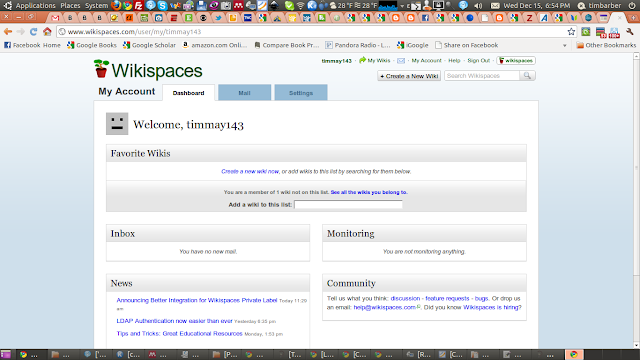Open the feature requests link
The width and height of the screenshot is (640, 360).
447,298
